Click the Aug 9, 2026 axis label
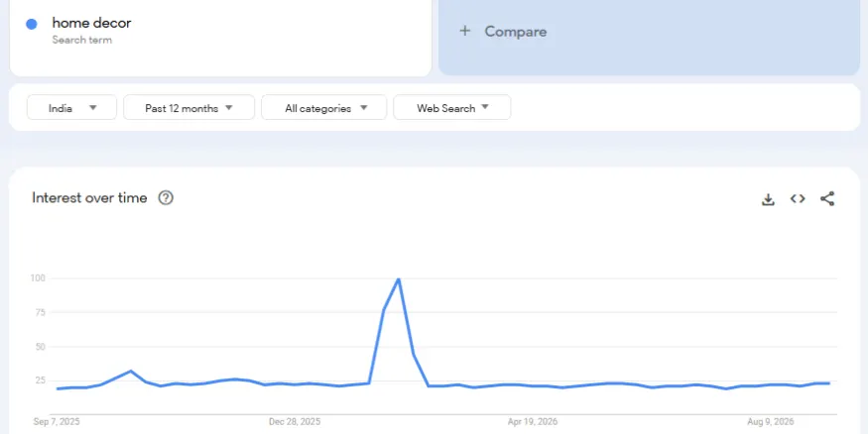Image resolution: width=868 pixels, height=434 pixels. click(771, 422)
